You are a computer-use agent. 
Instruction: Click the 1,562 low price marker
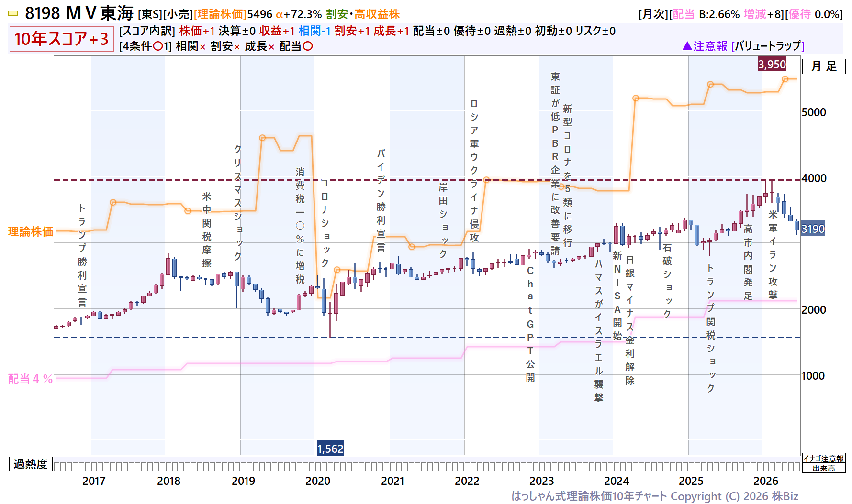330,449
